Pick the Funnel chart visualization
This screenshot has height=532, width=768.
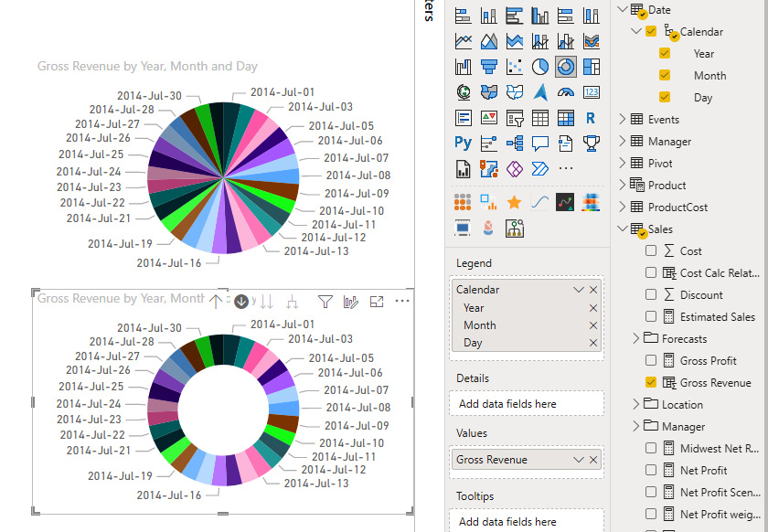[x=489, y=67]
